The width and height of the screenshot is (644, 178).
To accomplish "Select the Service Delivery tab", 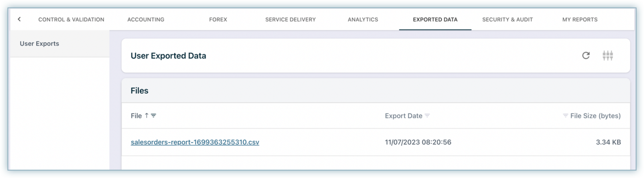I will point(290,19).
